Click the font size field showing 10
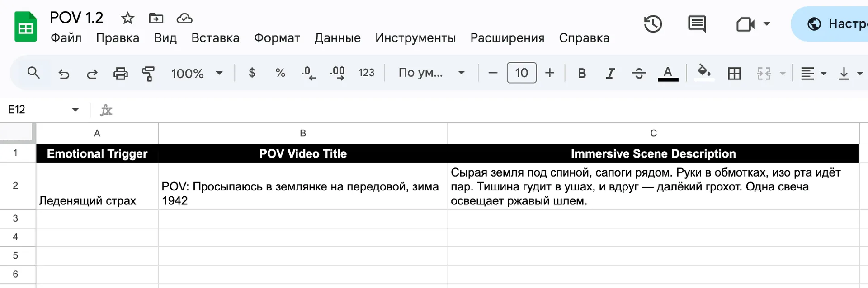868x288 pixels. pos(522,73)
